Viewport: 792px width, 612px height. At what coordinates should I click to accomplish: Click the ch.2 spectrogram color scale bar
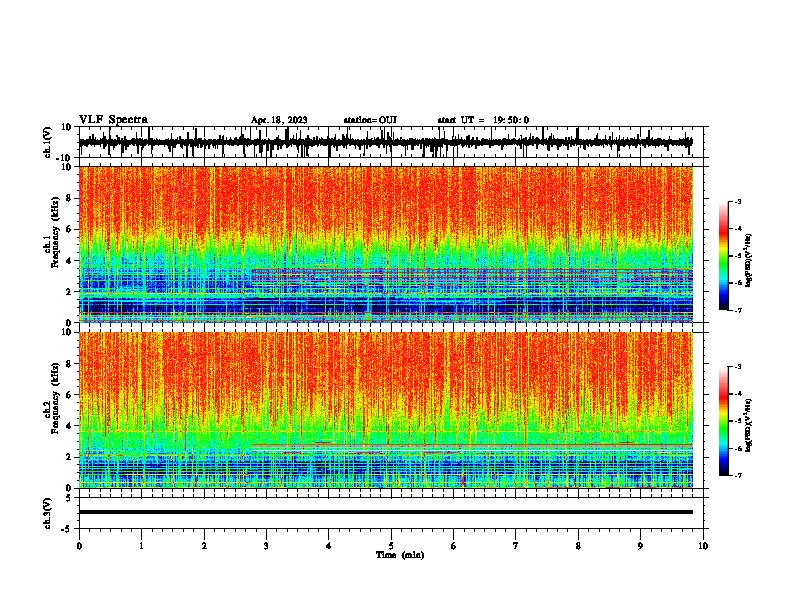coord(723,421)
